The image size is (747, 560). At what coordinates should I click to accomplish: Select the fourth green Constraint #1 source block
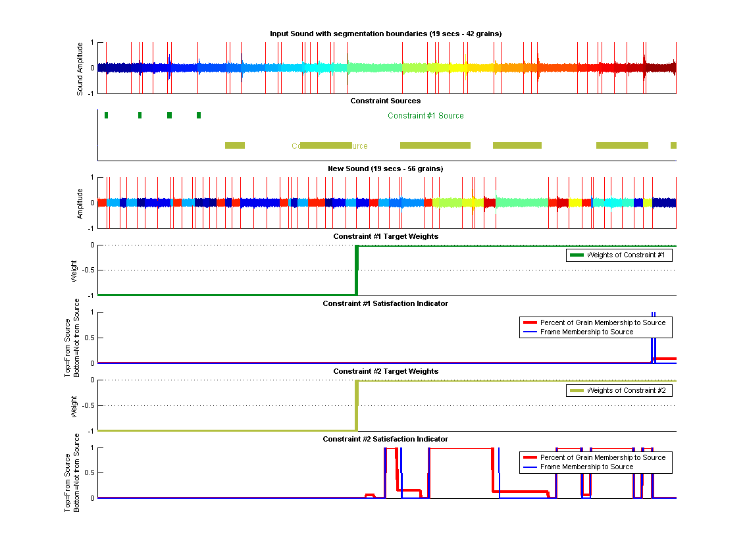[x=199, y=115]
